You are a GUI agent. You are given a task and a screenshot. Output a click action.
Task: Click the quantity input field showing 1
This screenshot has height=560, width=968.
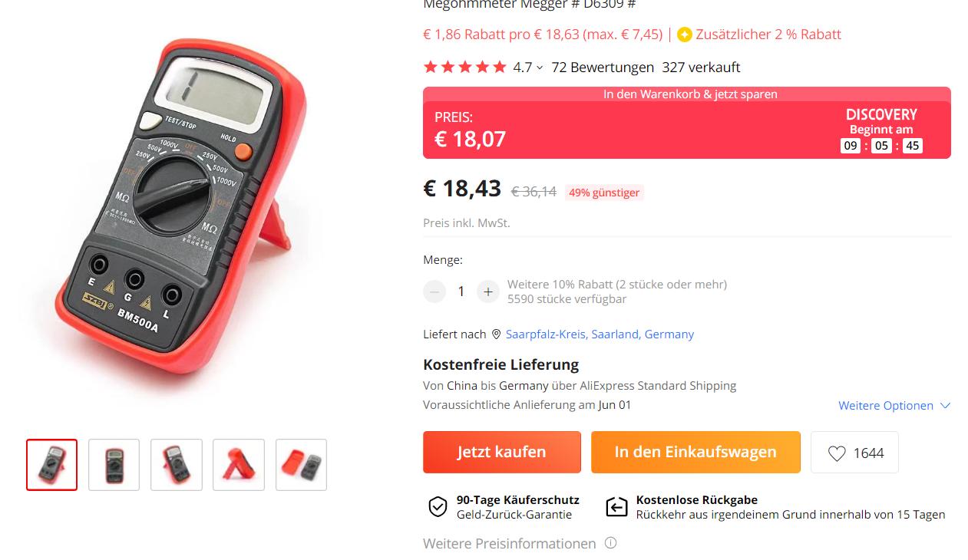coord(461,292)
